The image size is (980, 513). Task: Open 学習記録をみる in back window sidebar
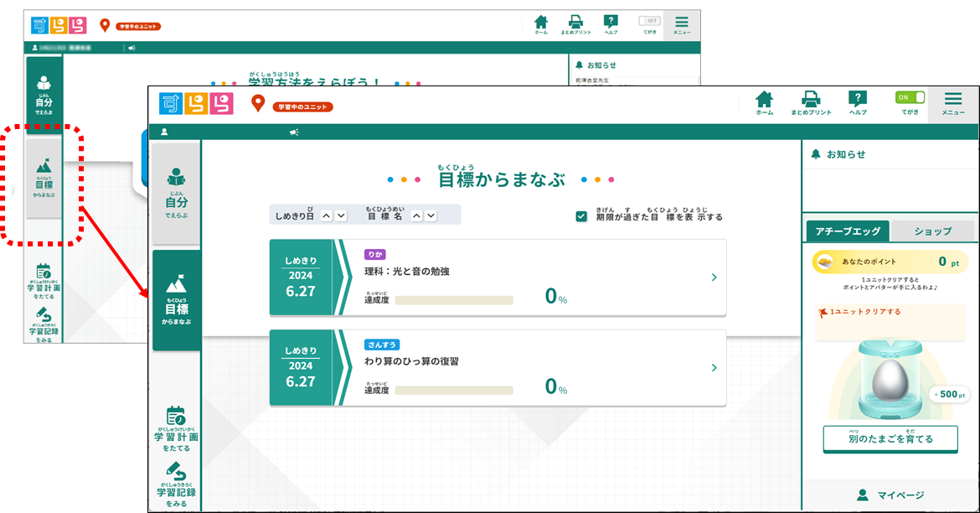point(44,324)
